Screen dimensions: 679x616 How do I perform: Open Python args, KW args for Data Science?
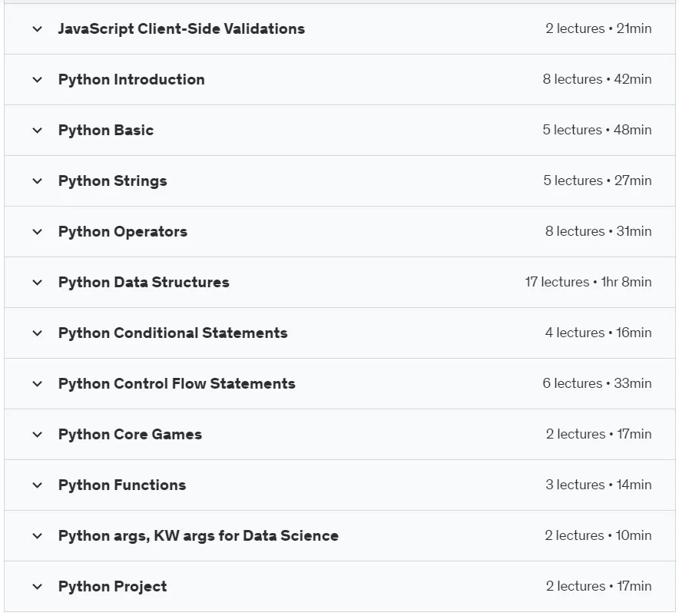point(198,536)
